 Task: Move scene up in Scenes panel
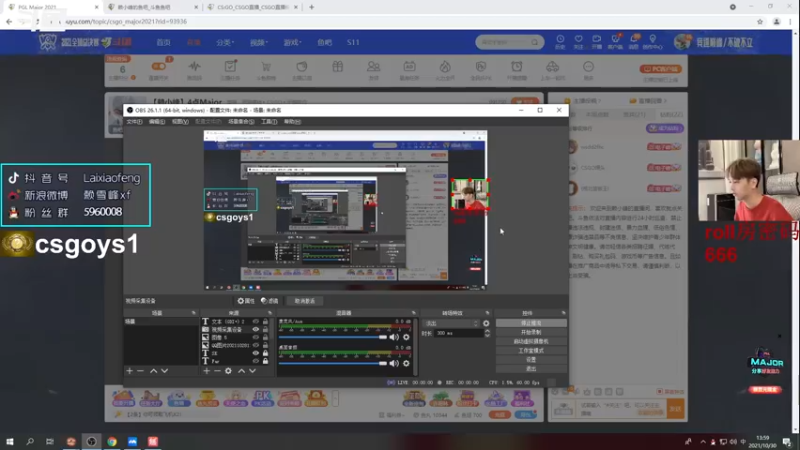pyautogui.click(x=153, y=371)
